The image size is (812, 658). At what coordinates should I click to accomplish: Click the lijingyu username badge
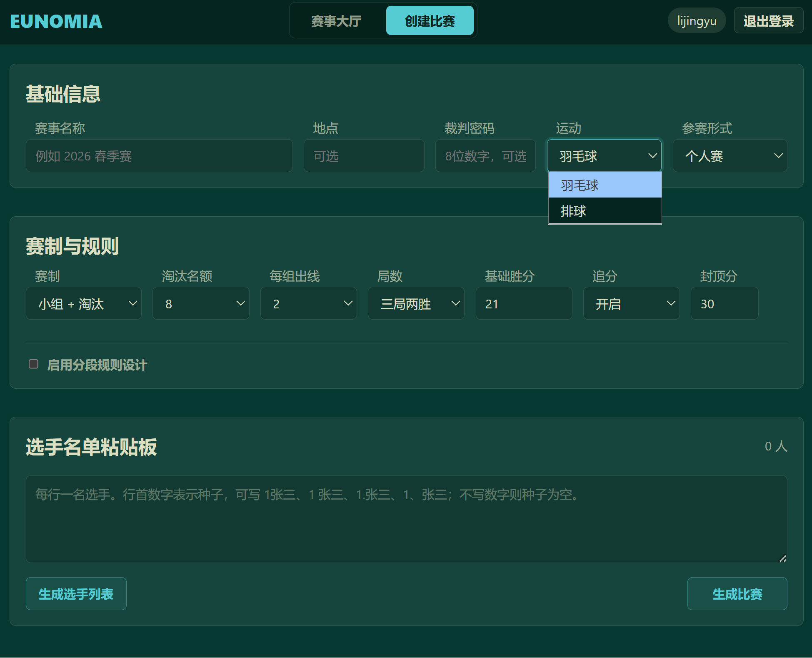(697, 21)
